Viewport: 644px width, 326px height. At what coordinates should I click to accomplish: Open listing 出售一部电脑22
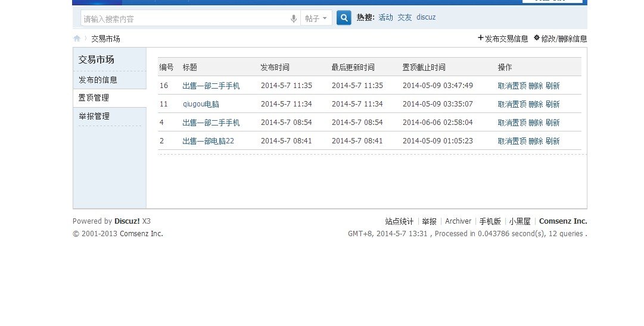(x=209, y=141)
